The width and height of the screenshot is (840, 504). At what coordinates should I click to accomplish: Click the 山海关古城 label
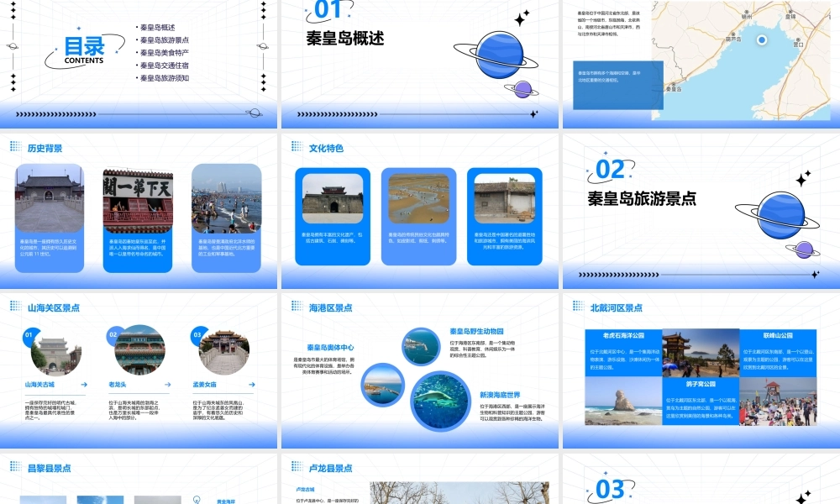click(39, 385)
